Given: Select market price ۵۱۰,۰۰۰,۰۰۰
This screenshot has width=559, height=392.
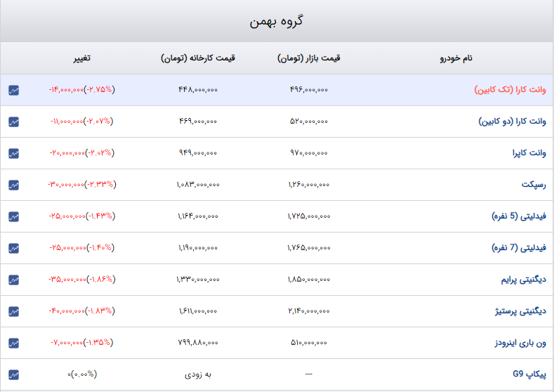Looking at the screenshot, I should coord(309,343).
